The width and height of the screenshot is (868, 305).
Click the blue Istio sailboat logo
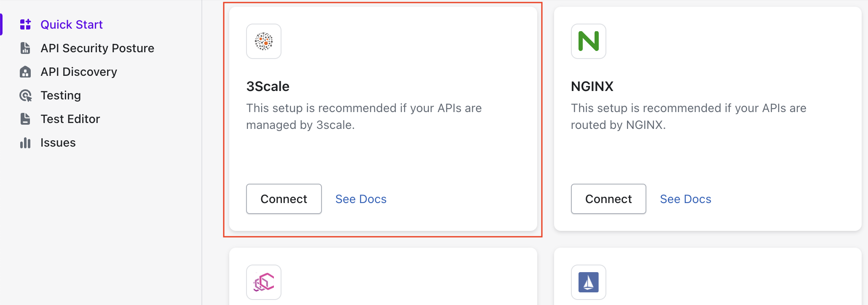tap(588, 282)
